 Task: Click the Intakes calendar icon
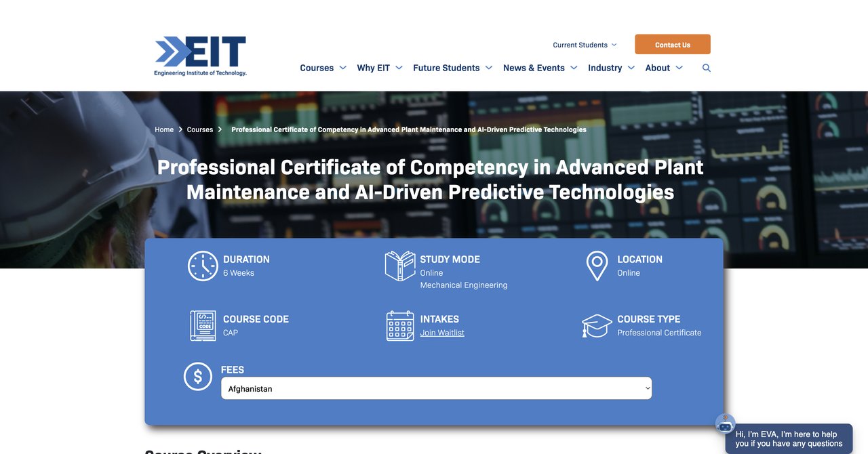[x=400, y=325]
